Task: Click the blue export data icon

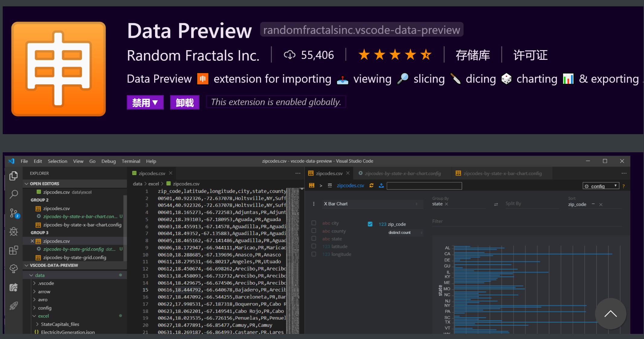Action: (381, 186)
